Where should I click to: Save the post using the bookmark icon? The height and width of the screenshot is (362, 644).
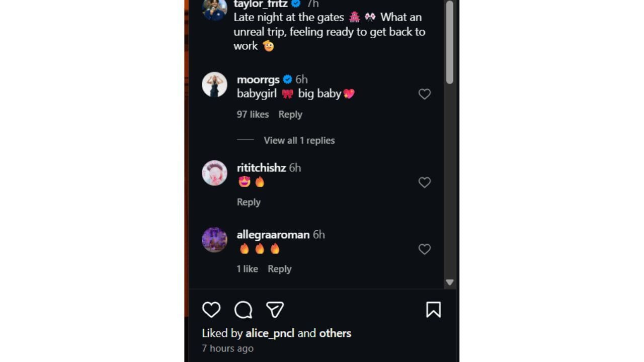coord(433,310)
